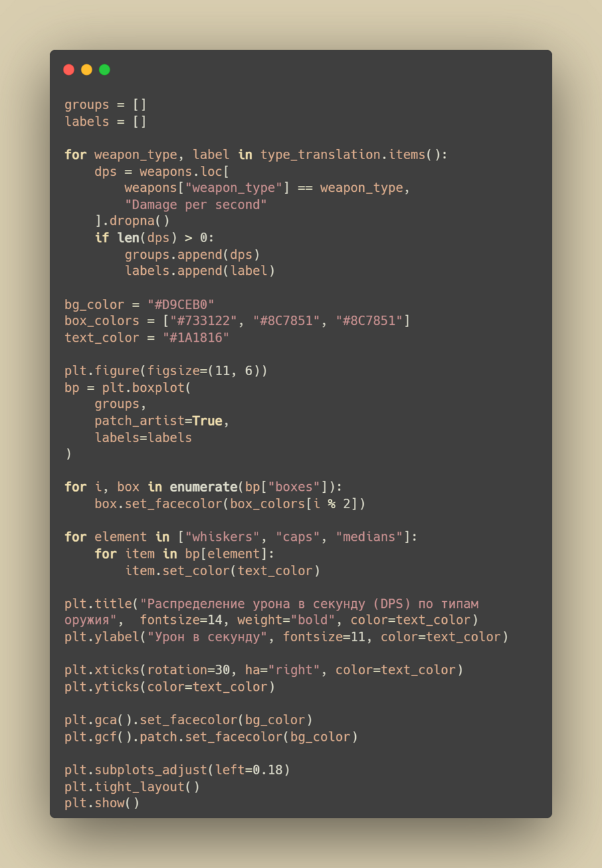Click the 'plt.ylabel' line
The width and height of the screenshot is (602, 868).
coord(286,637)
